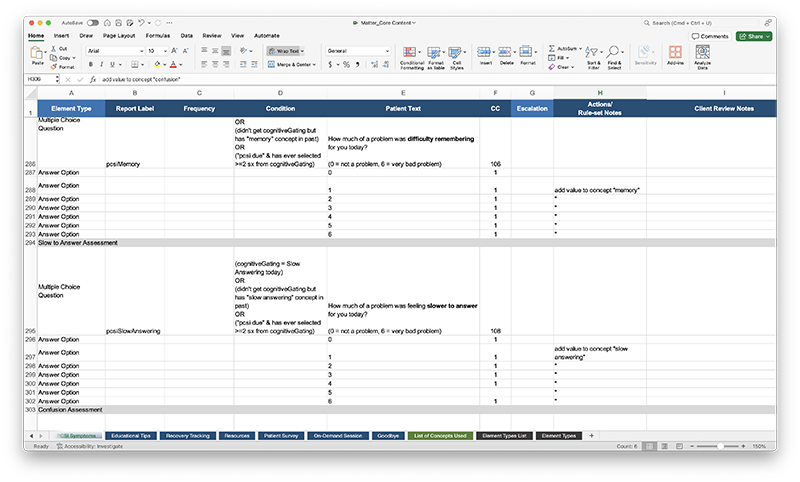The width and height of the screenshot is (800, 482).
Task: Go to the home icon in title bar
Action: point(107,23)
